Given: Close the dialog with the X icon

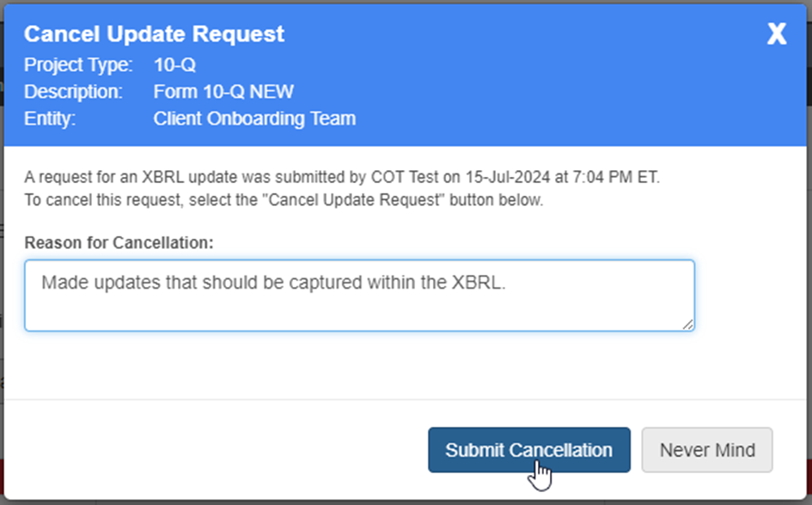Looking at the screenshot, I should click(x=776, y=34).
